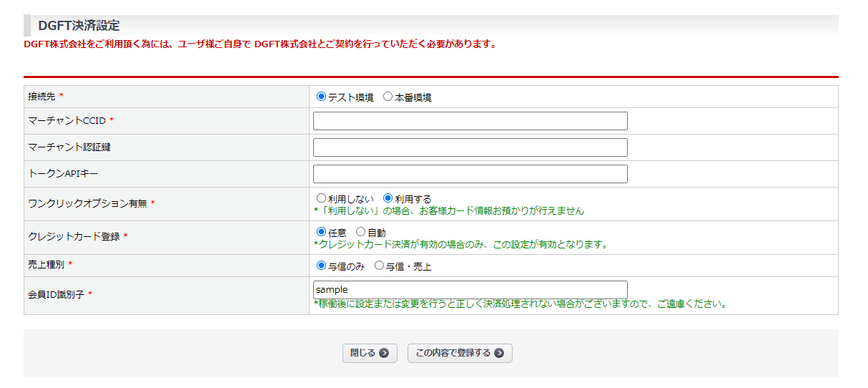The width and height of the screenshot is (868, 388).
Task: Choose 利用しない for ワンクリックオプション
Action: click(321, 198)
